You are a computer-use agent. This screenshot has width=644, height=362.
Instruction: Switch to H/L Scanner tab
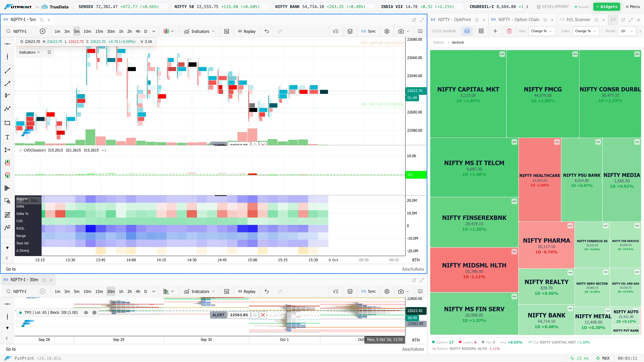click(578, 19)
